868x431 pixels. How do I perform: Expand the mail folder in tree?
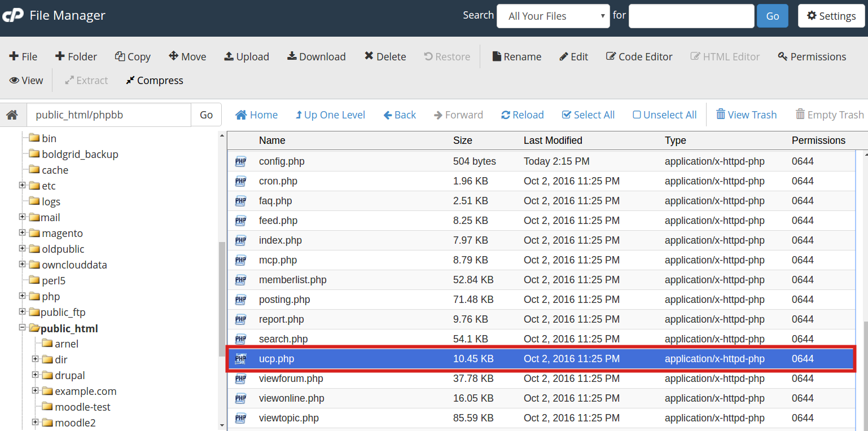23,217
